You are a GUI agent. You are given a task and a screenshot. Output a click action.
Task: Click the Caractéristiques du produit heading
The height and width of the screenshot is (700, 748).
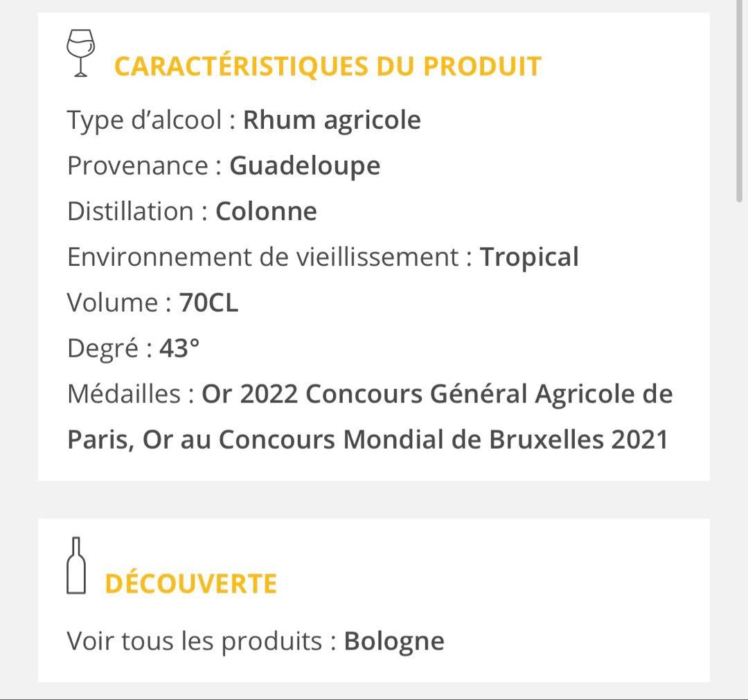click(327, 66)
